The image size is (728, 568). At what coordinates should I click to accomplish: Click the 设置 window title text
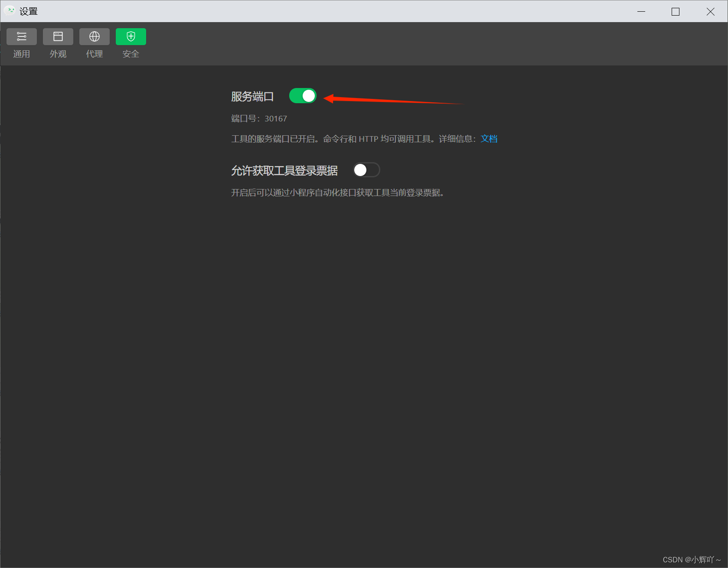click(29, 11)
